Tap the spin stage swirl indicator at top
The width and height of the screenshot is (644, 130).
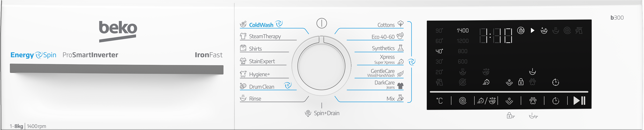(567, 30)
